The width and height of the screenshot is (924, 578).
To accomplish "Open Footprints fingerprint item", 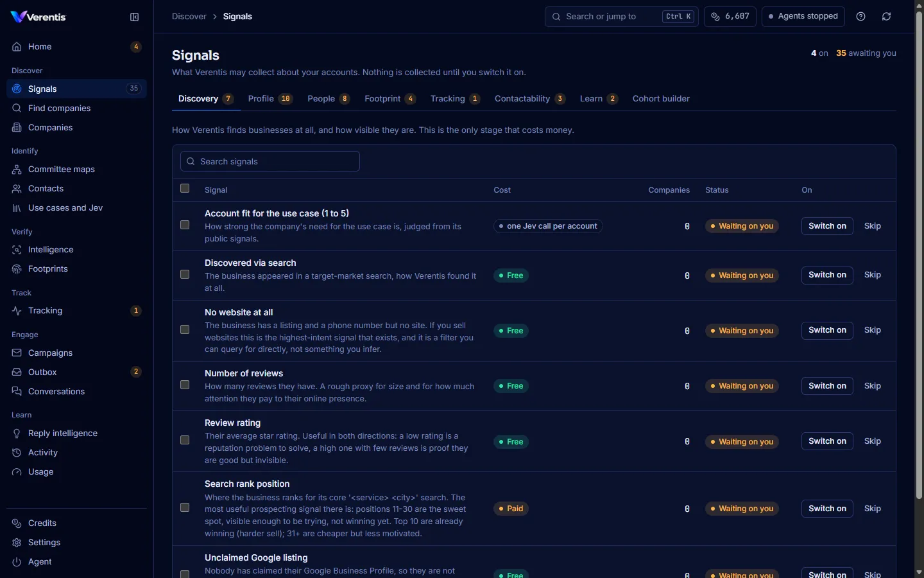I will [76, 269].
